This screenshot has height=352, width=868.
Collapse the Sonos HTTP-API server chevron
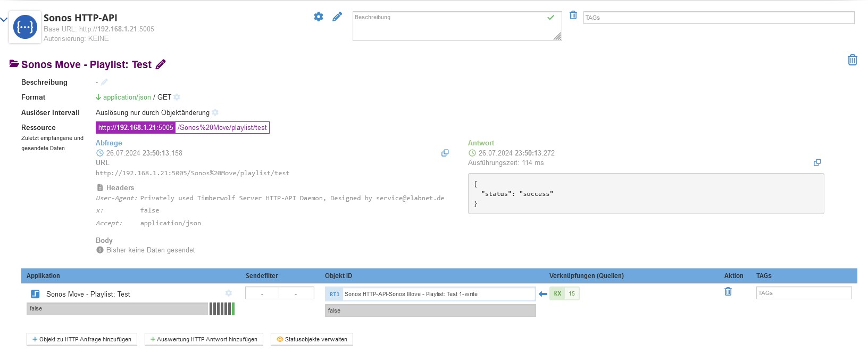[4, 20]
